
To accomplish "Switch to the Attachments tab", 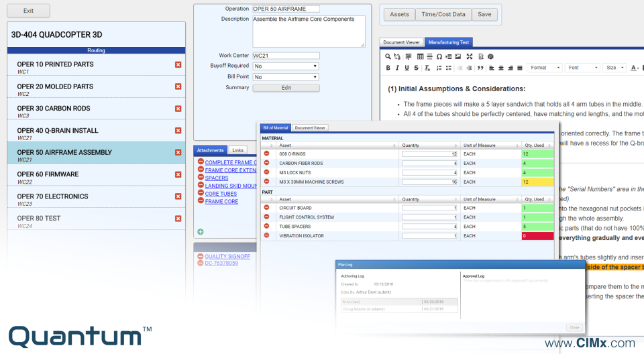I will point(210,150).
